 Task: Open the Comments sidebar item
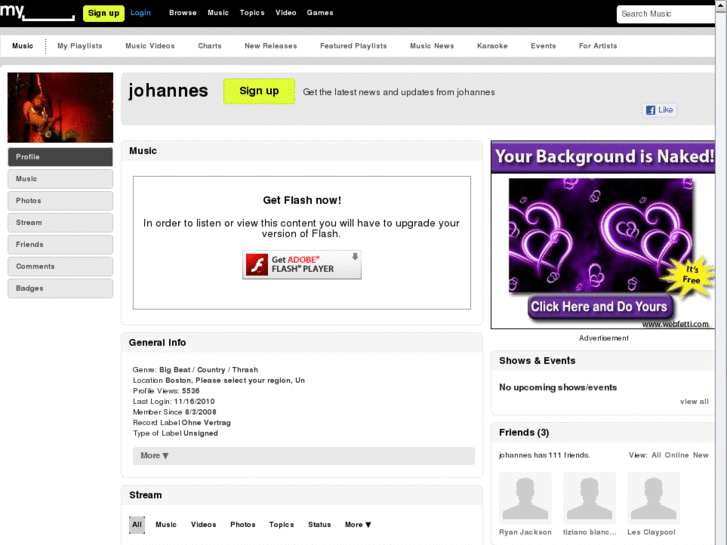coord(60,266)
